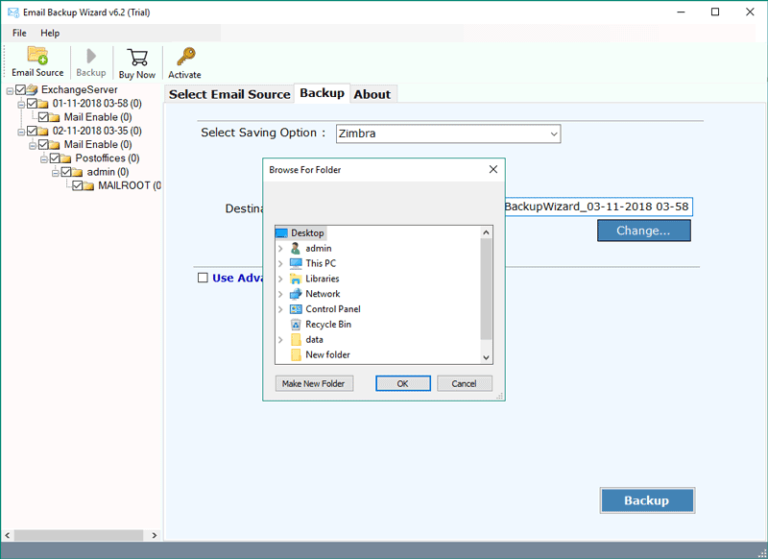Viewport: 768px width, 559px height.
Task: Open the Select Saving Option Zimbra dropdown
Action: 448,134
